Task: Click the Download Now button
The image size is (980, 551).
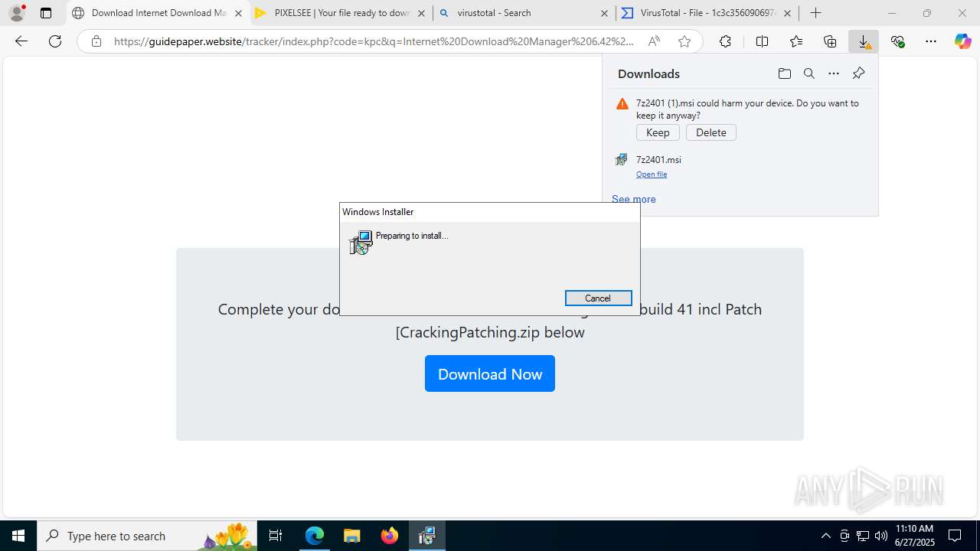Action: tap(490, 373)
